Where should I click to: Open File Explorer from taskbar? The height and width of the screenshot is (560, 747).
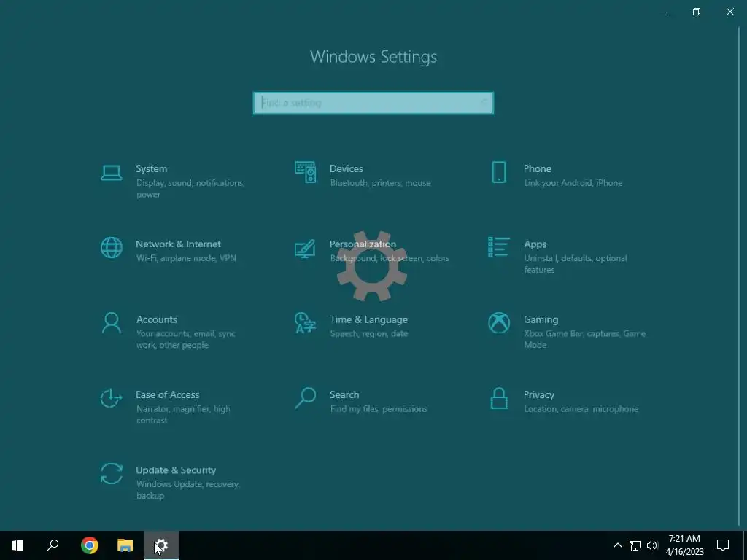(x=125, y=545)
